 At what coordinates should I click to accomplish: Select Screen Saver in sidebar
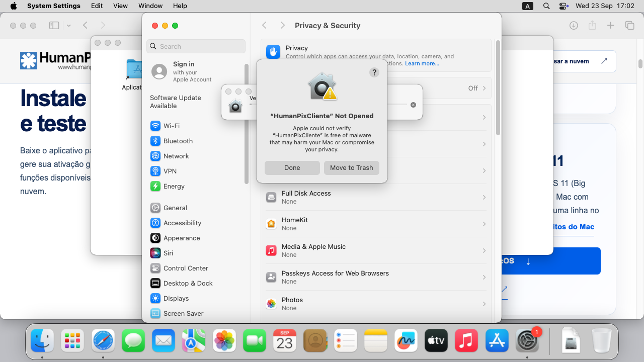pyautogui.click(x=196, y=313)
